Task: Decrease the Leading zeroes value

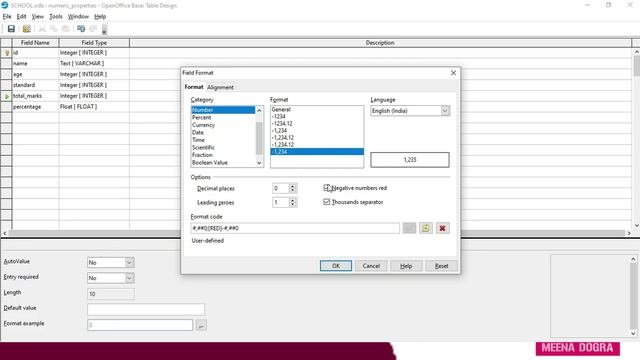Action: (292, 204)
